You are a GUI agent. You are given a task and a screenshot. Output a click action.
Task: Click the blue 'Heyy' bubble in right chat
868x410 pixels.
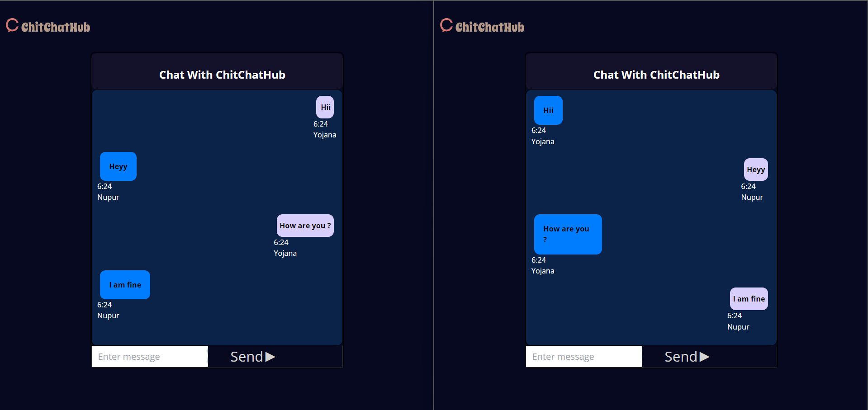coord(755,170)
